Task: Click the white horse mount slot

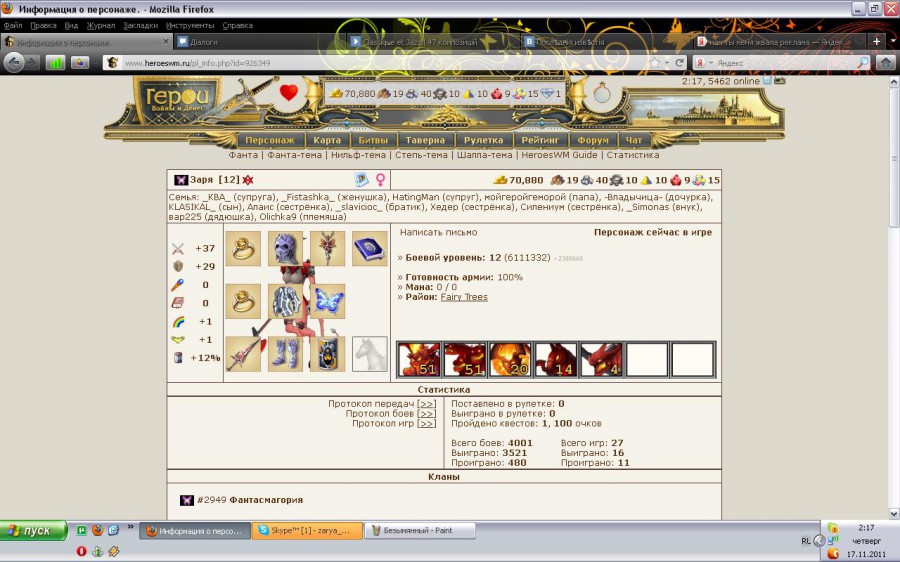Action: tap(369, 353)
